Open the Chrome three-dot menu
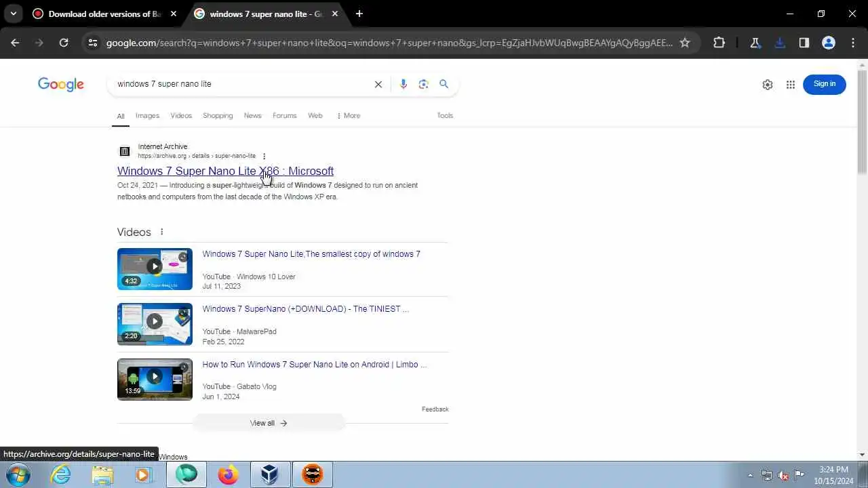The width and height of the screenshot is (868, 488). click(852, 43)
